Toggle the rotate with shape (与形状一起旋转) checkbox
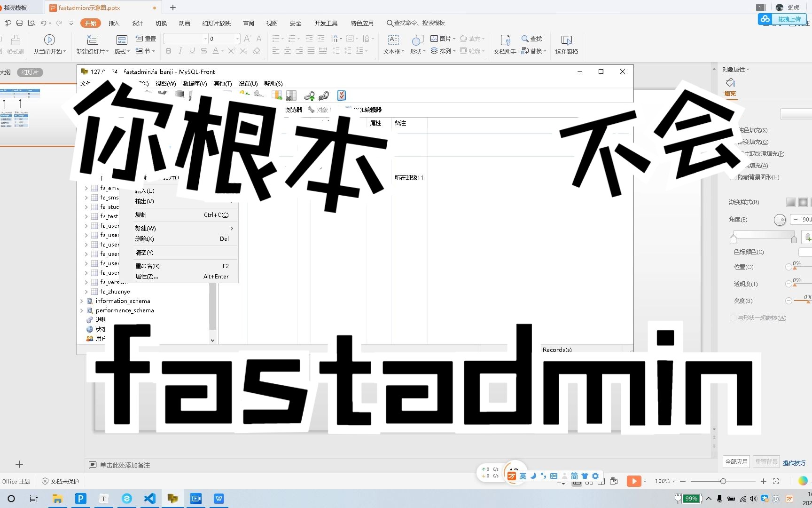The image size is (812, 508). pos(733,318)
